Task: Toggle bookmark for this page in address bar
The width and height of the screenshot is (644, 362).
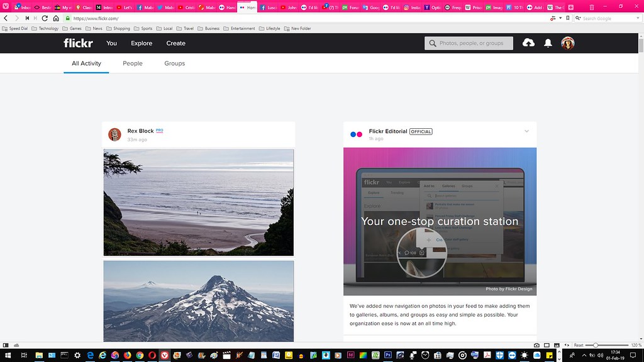Action: (x=569, y=18)
